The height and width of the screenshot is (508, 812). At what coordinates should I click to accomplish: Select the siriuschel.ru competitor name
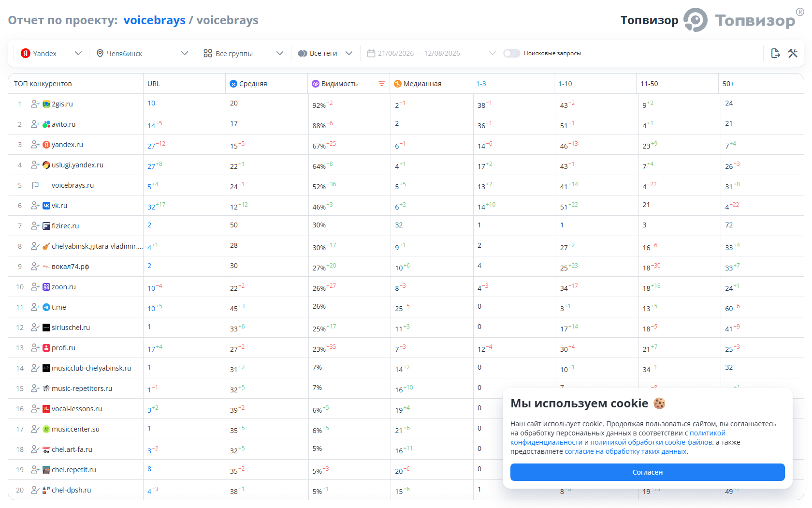71,328
